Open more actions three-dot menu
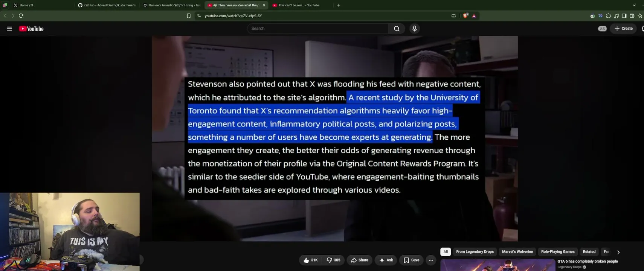 click(x=431, y=260)
